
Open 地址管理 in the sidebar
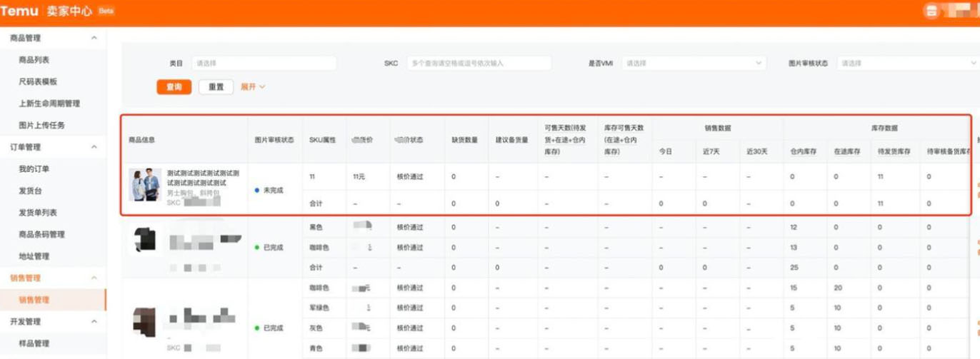34,256
